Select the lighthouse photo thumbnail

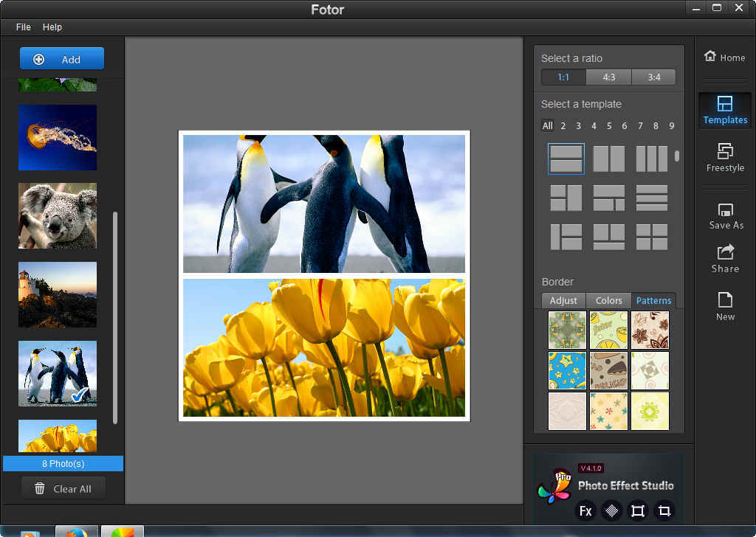58,295
